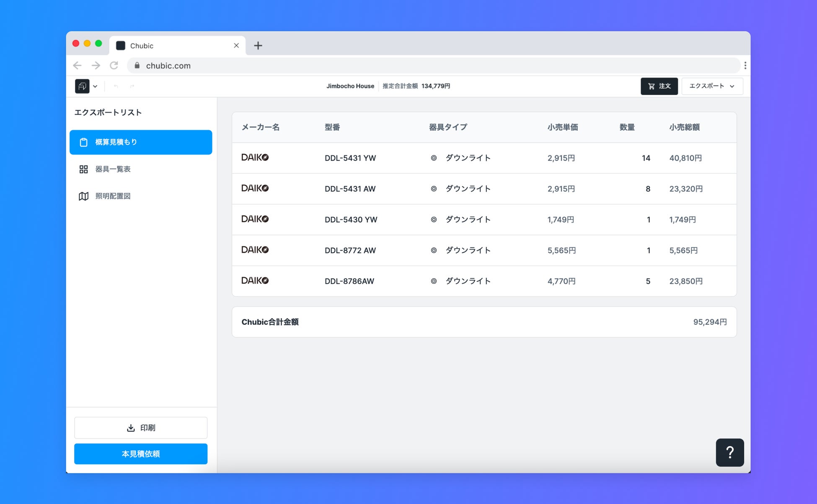This screenshot has width=817, height=504.
Task: Click the redo arrow icon
Action: click(x=132, y=86)
